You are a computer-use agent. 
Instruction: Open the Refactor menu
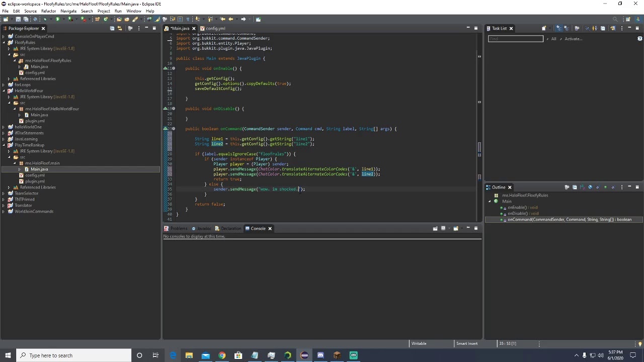(x=48, y=11)
